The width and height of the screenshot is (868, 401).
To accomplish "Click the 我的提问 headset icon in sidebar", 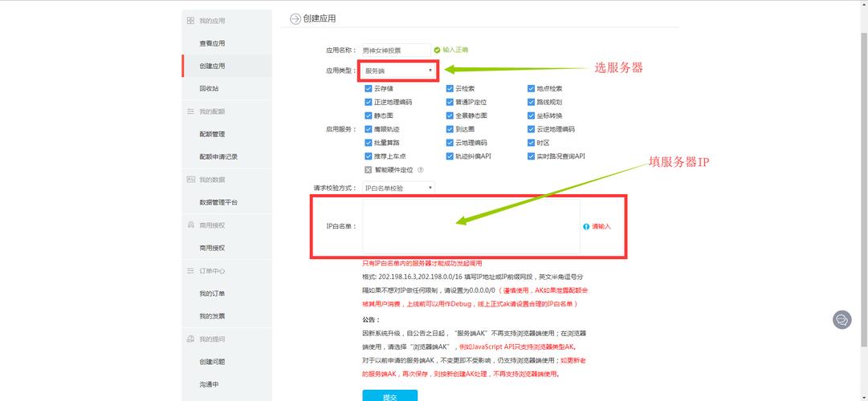I will [x=190, y=338].
